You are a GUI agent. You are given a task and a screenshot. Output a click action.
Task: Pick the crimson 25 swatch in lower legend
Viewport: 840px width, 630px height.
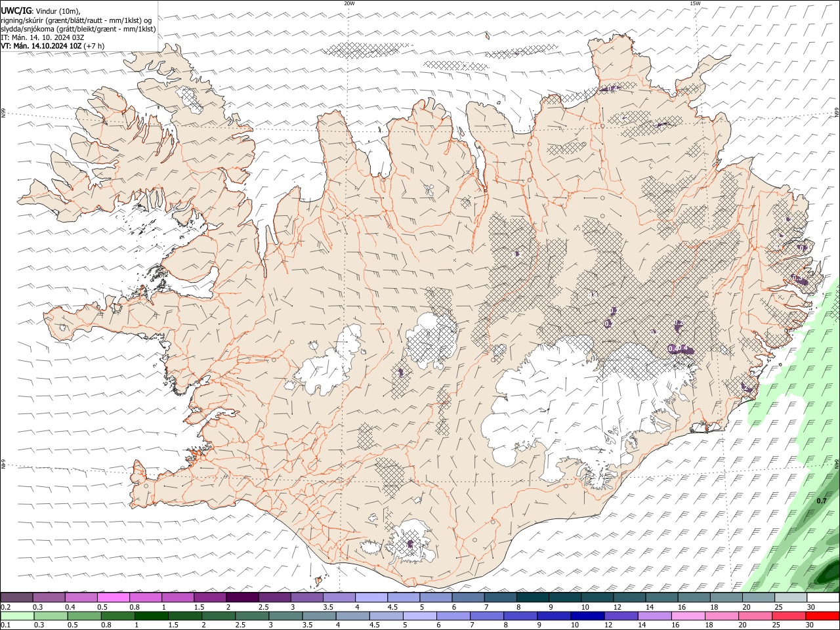coord(788,616)
